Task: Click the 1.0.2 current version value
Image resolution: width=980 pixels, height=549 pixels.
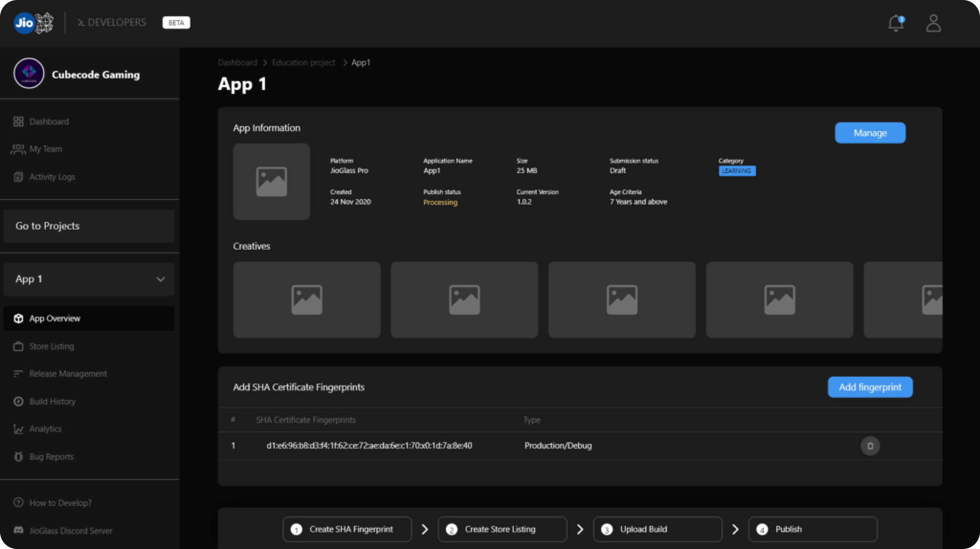Action: (x=524, y=202)
